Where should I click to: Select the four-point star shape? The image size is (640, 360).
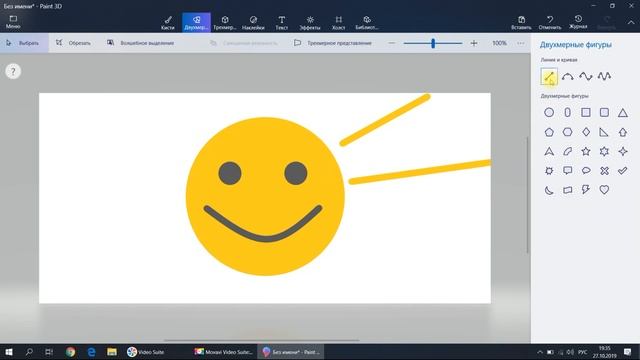(x=622, y=151)
